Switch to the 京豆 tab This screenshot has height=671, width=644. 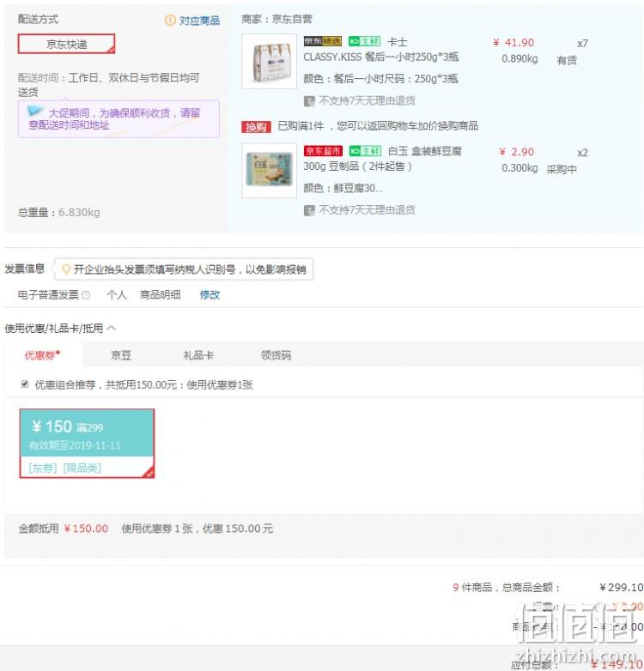click(121, 355)
